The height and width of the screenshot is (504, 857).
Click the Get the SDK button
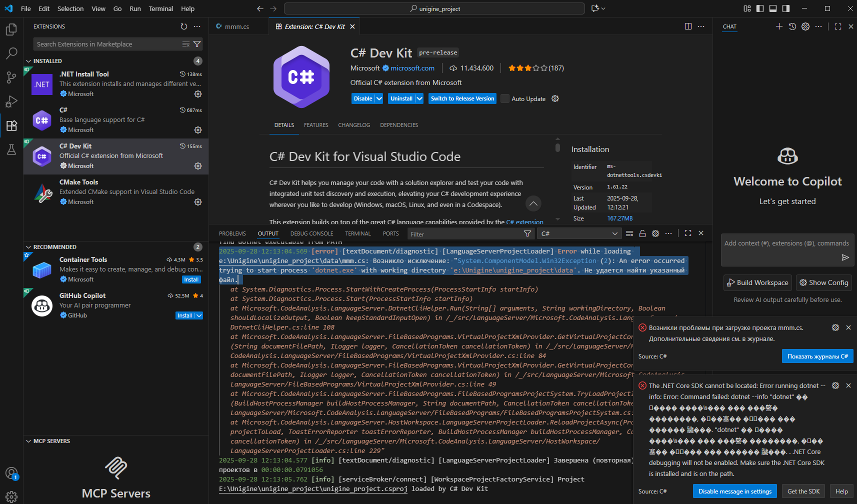pos(803,491)
